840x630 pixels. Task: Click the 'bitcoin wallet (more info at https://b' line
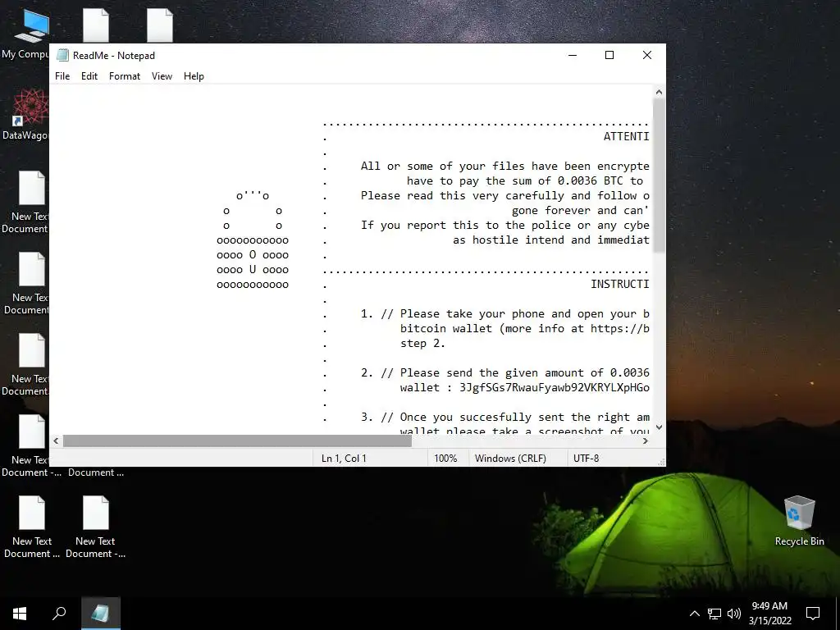(x=524, y=328)
